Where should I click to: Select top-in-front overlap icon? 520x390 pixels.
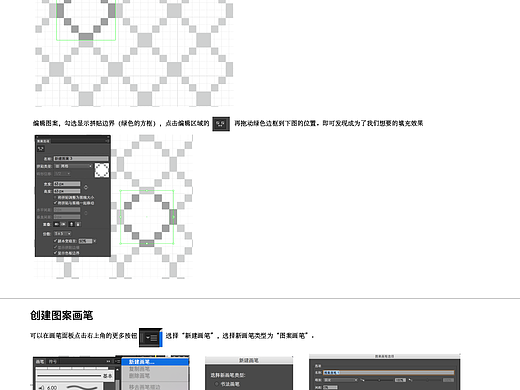tap(71, 224)
